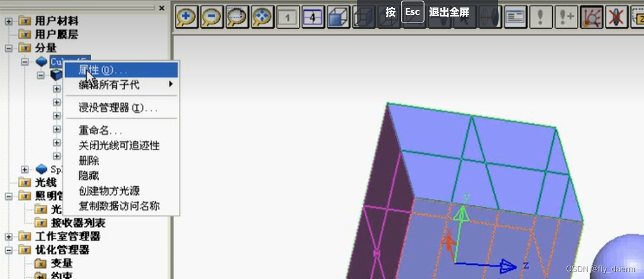
Task: Click 关闭光线可追迹性 menu option
Action: [121, 145]
